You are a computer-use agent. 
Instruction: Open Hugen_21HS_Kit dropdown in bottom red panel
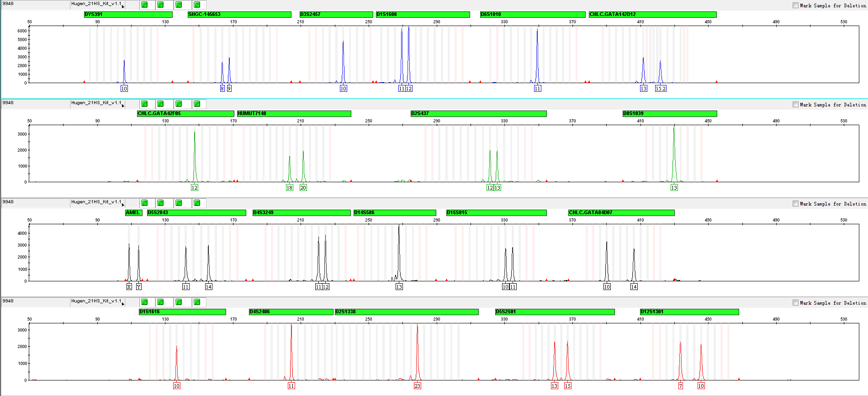point(123,303)
